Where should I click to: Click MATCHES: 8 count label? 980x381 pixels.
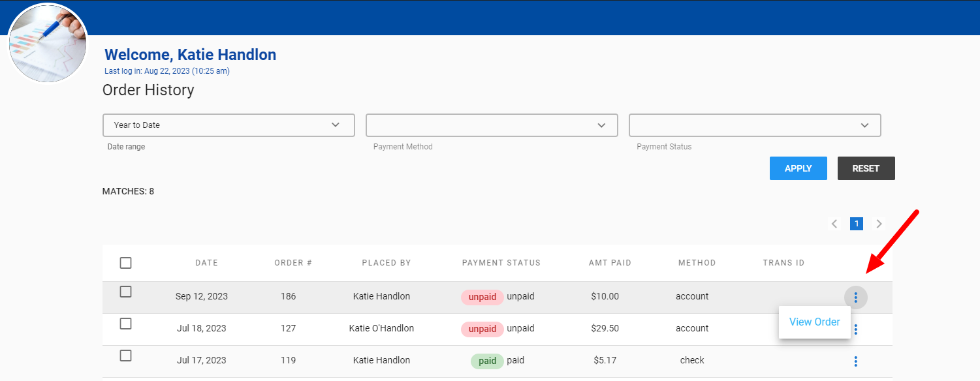(128, 191)
